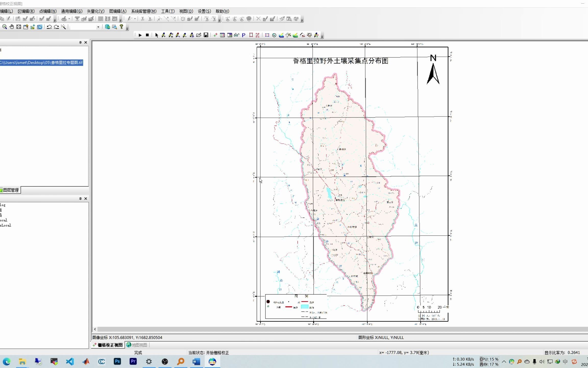588x368 pixels.
Task: Open the 矢量化(V) menu
Action: pyautogui.click(x=95, y=11)
